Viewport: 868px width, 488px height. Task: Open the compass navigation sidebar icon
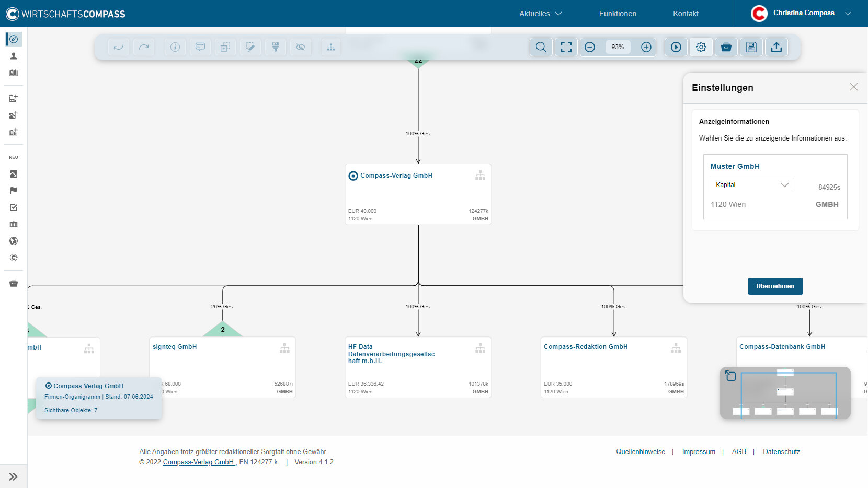coord(14,39)
